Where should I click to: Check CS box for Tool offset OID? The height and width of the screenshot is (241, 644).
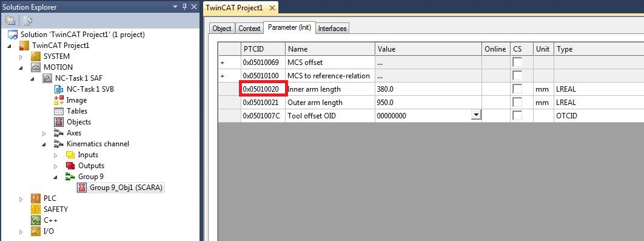pos(517,115)
